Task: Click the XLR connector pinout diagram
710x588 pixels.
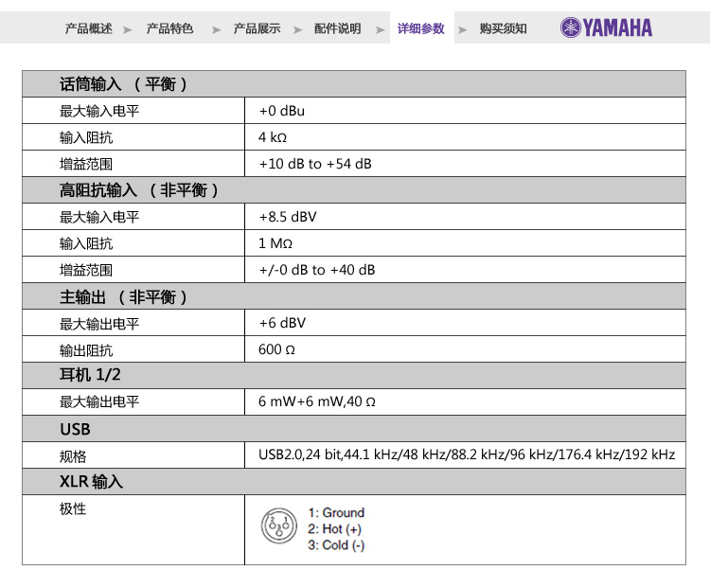Action: click(279, 526)
